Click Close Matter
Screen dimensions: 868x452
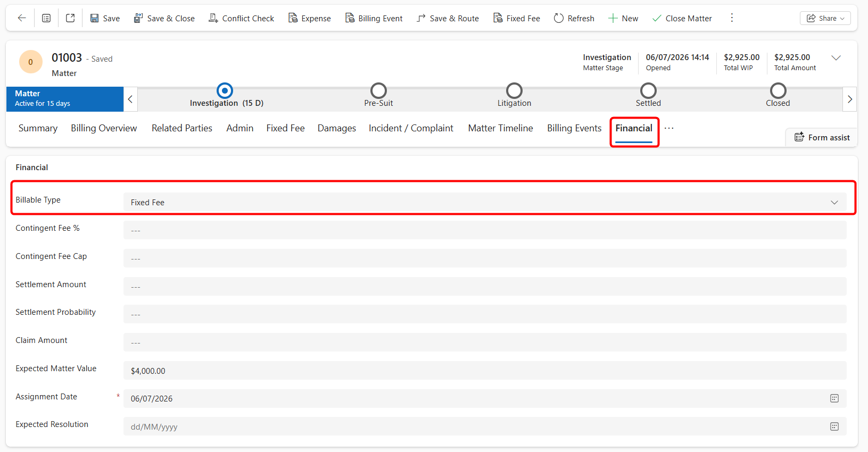682,18
